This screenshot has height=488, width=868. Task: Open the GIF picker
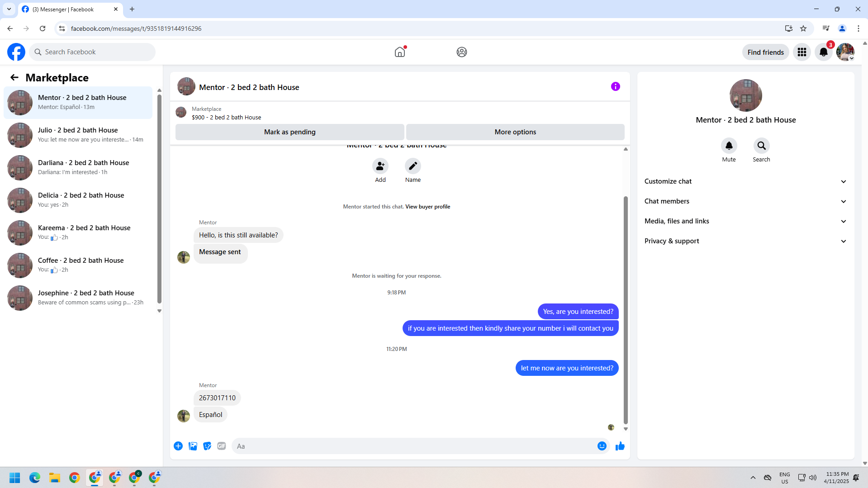222,446
